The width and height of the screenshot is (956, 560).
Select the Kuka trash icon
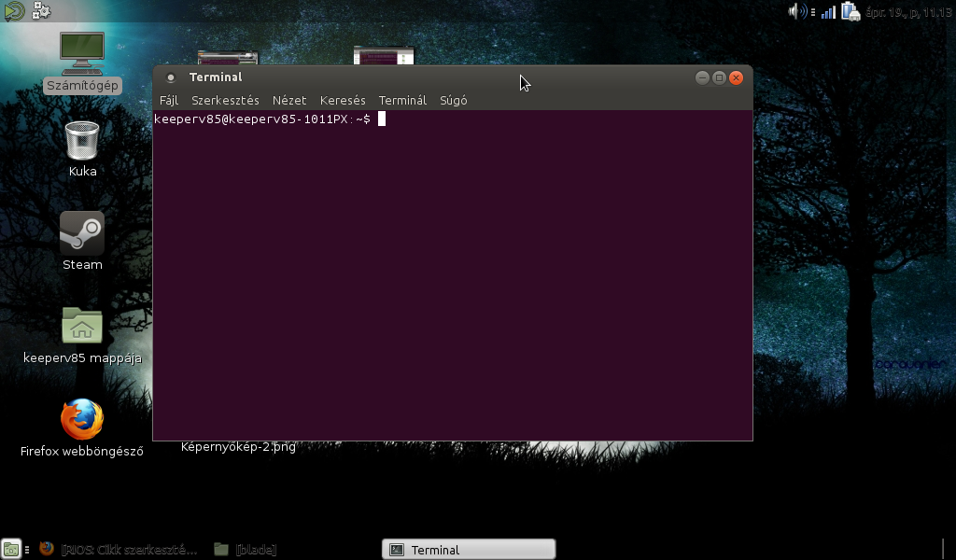pos(82,149)
